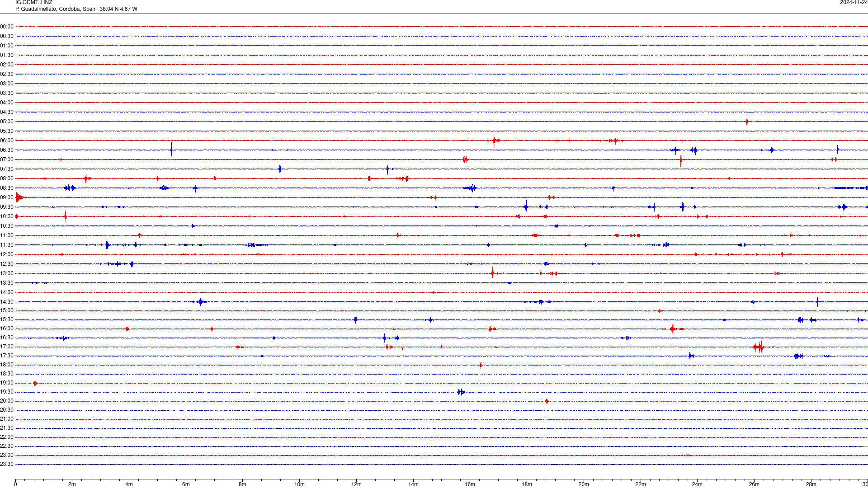
Task: Click the red spike near 2m on 10:00 trace
Action: 66,216
